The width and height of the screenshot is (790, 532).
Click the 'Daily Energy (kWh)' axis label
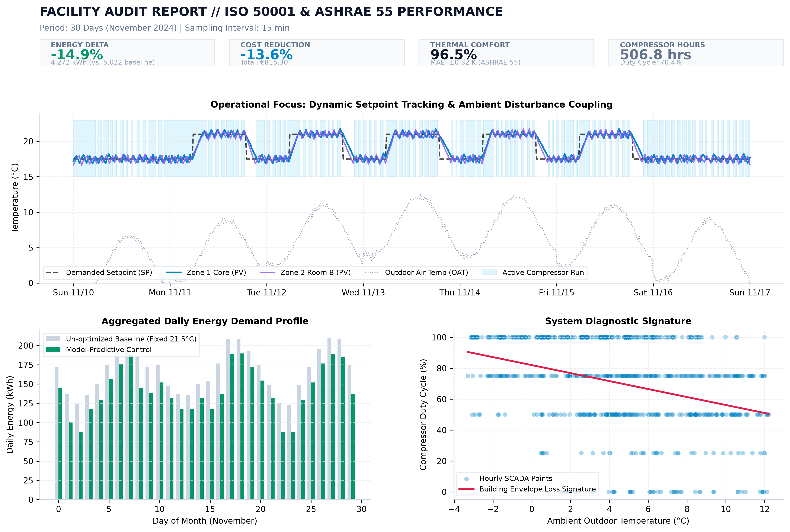[10, 414]
